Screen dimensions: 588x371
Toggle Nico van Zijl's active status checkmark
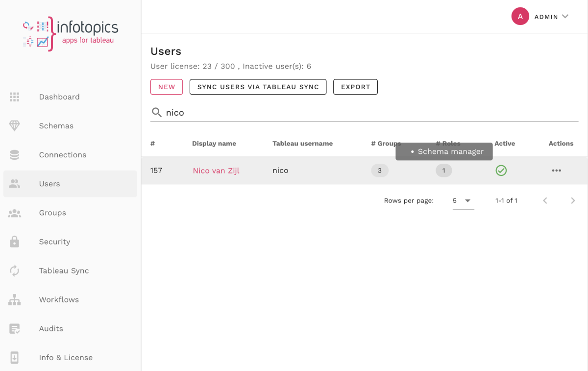tap(501, 171)
